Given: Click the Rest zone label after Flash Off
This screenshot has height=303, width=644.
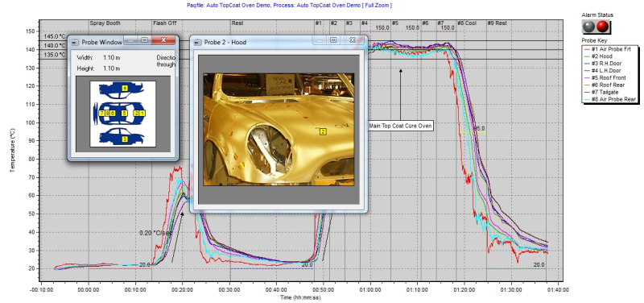Looking at the screenshot, I should click(237, 23).
